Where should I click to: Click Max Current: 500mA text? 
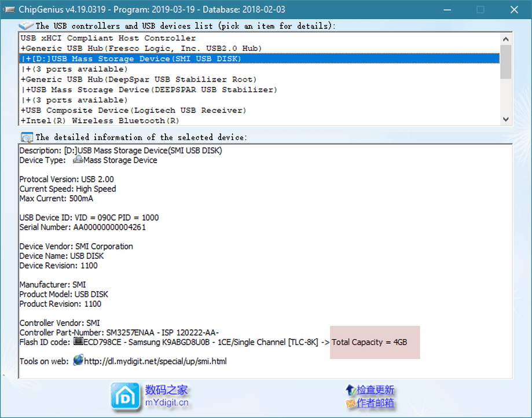click(x=56, y=198)
